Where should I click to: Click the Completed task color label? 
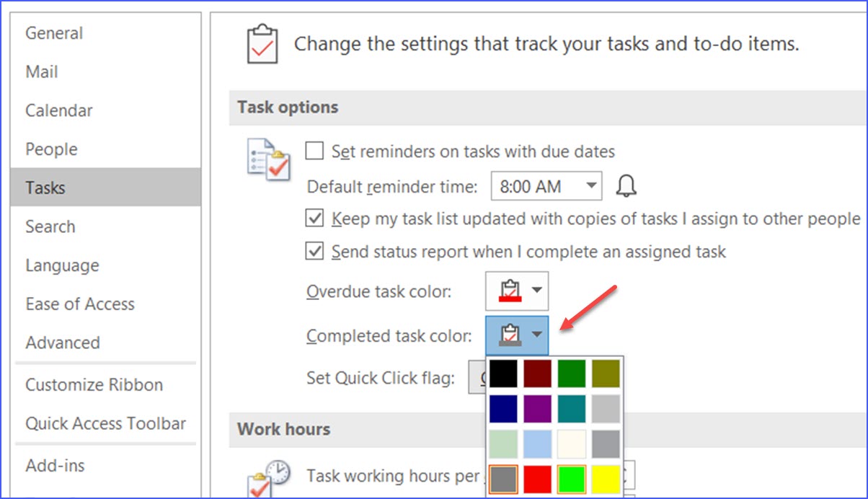point(389,335)
